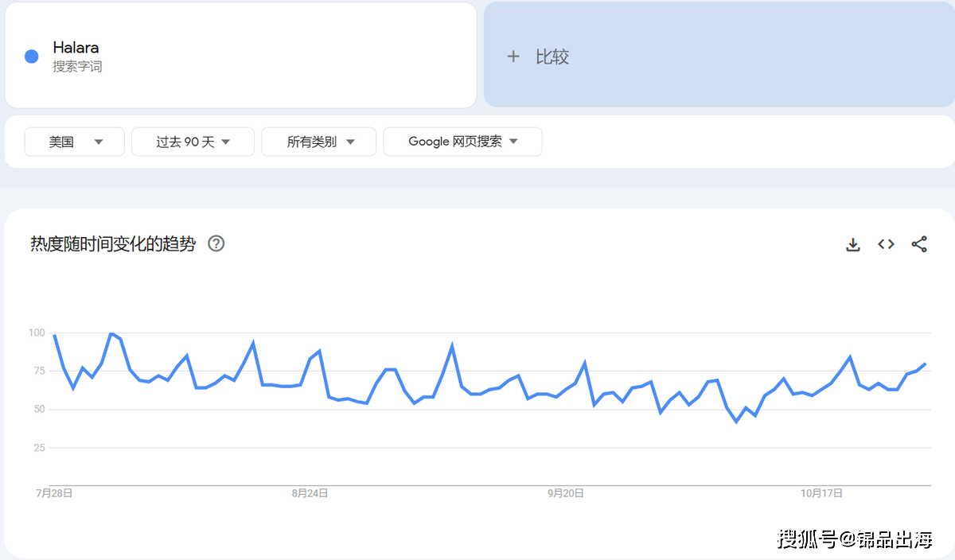Click the 9月20日 axis date label
Screen dimensions: 955x560
pos(565,493)
